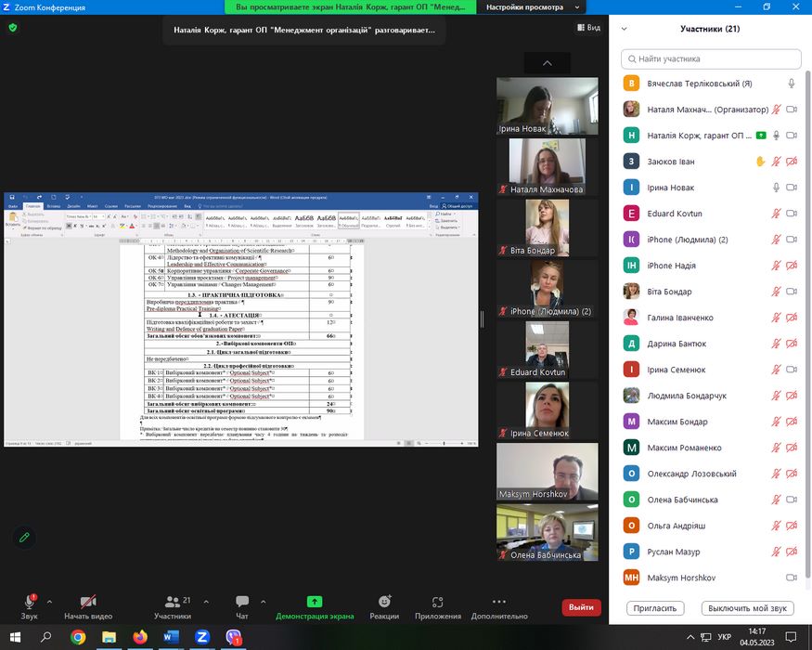The width and height of the screenshot is (812, 650).
Task: Click the Найти участника search field
Action: (710, 58)
